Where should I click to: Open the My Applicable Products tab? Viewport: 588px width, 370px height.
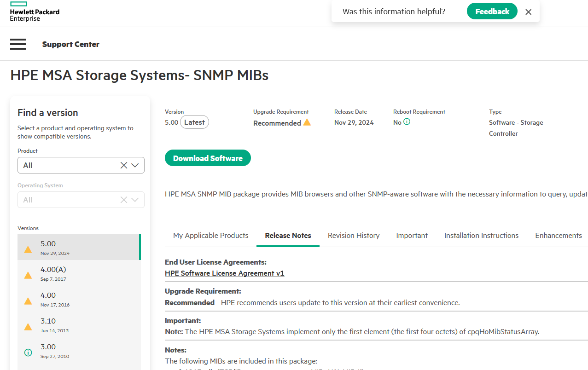point(210,236)
